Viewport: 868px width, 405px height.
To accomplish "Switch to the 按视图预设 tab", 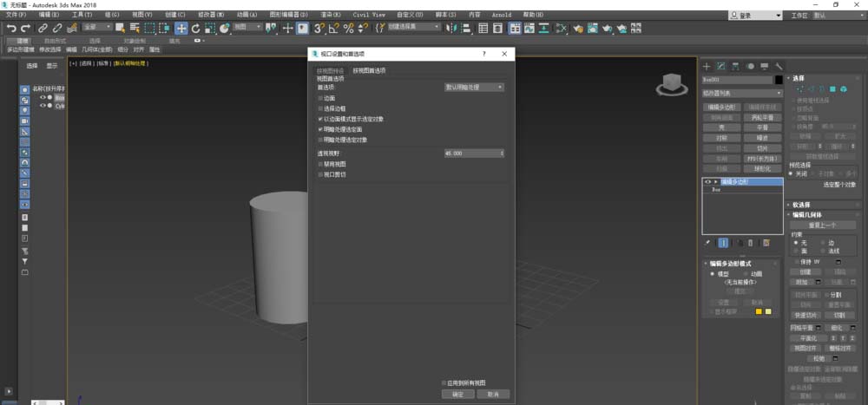I will pos(330,70).
